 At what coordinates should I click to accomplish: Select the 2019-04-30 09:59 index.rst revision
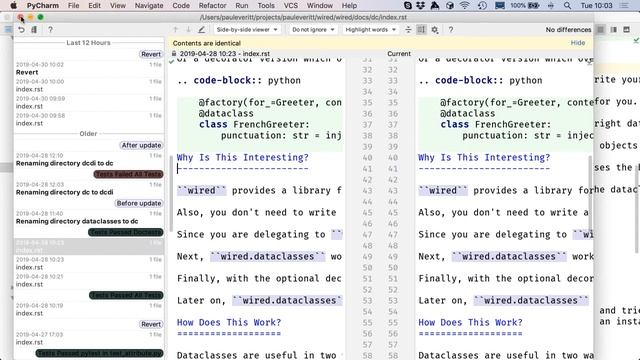[89, 102]
